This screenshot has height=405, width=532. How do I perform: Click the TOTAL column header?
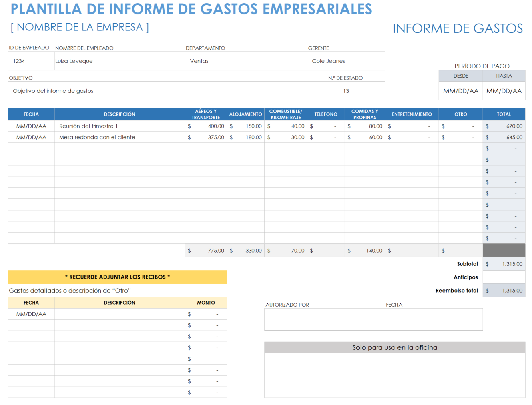[x=504, y=114]
